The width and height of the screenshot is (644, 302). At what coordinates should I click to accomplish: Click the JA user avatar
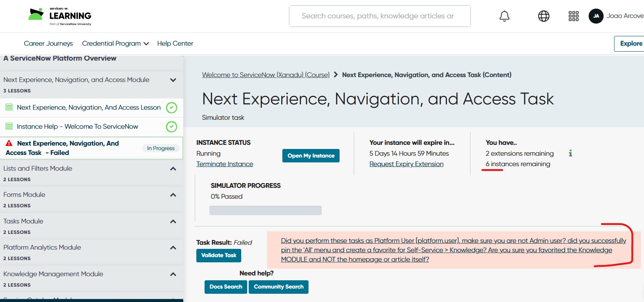point(596,16)
